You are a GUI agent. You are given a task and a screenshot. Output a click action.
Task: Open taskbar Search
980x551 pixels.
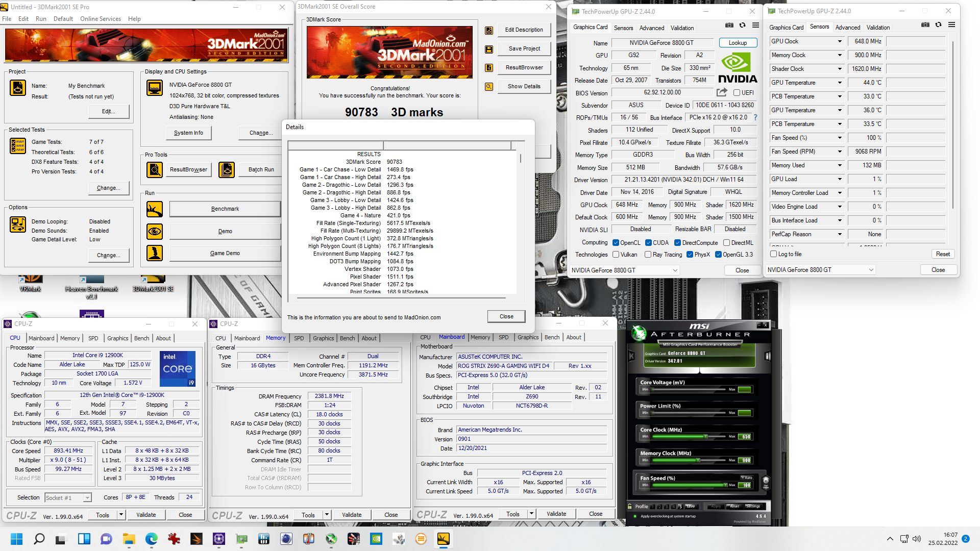[x=39, y=539]
